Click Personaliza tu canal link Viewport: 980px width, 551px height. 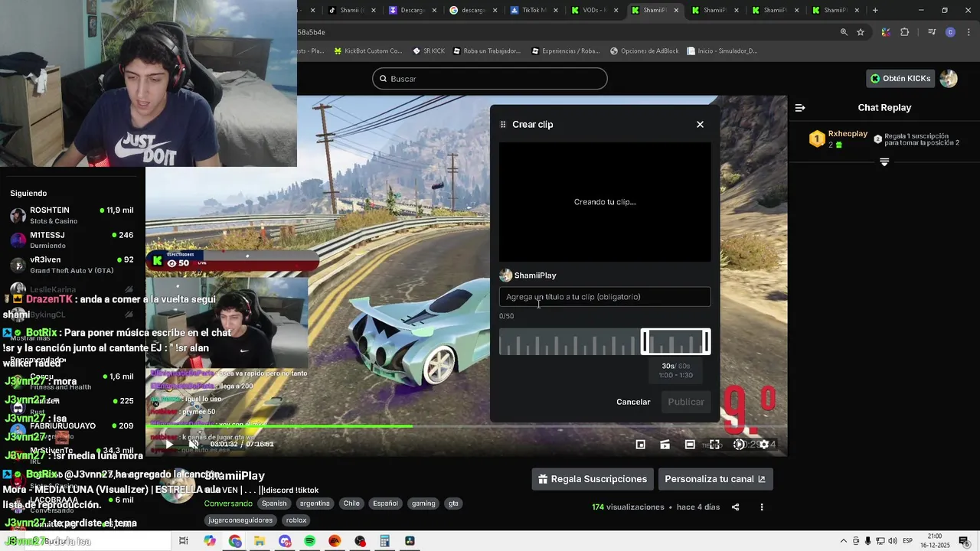(x=715, y=479)
